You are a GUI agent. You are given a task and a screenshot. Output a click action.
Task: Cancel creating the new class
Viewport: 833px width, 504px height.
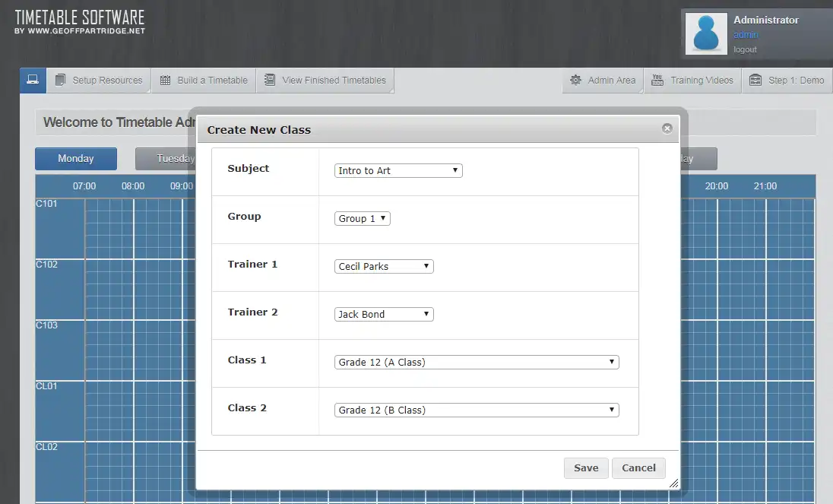tap(638, 468)
